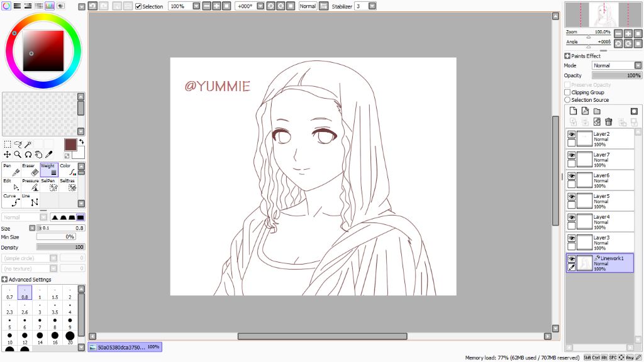Click the navigator canvas thumbnail
The height and width of the screenshot is (362, 644).
(603, 15)
